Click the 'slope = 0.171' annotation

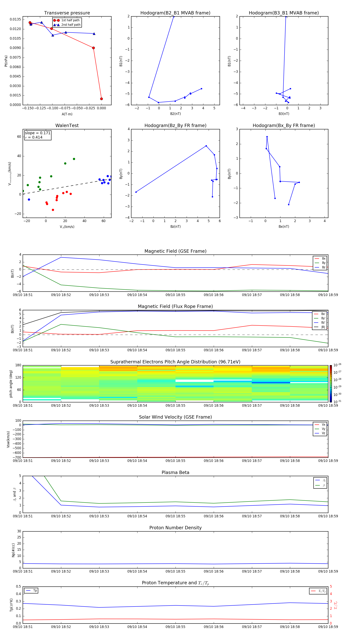[x=37, y=133]
